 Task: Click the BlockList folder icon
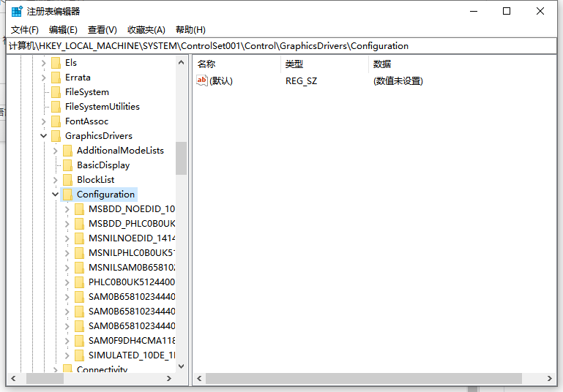67,180
